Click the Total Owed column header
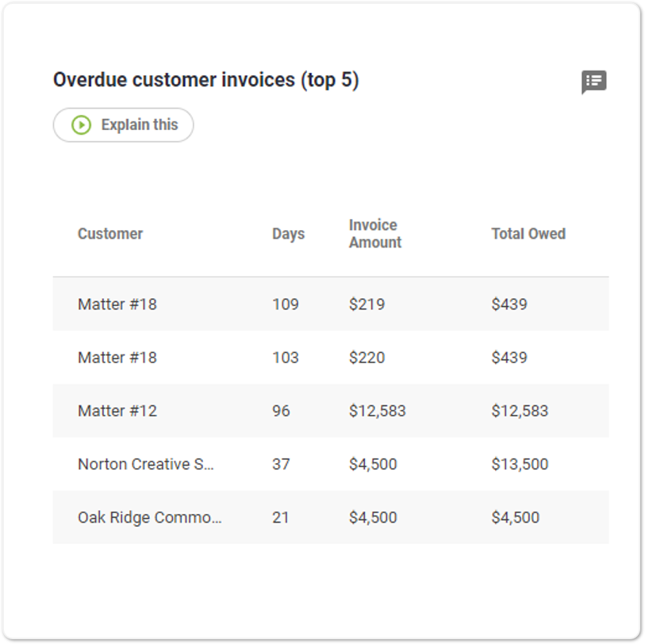This screenshot has height=644, width=645. pyautogui.click(x=528, y=234)
